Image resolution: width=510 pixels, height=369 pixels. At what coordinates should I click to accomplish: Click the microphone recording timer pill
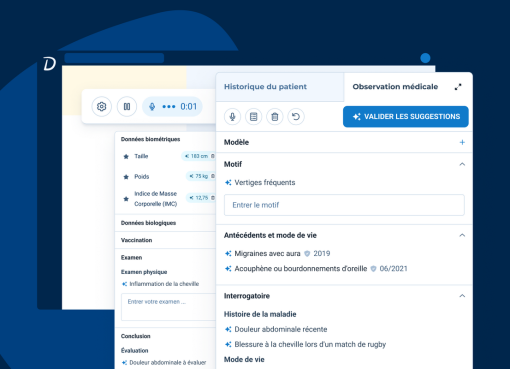pyautogui.click(x=172, y=107)
